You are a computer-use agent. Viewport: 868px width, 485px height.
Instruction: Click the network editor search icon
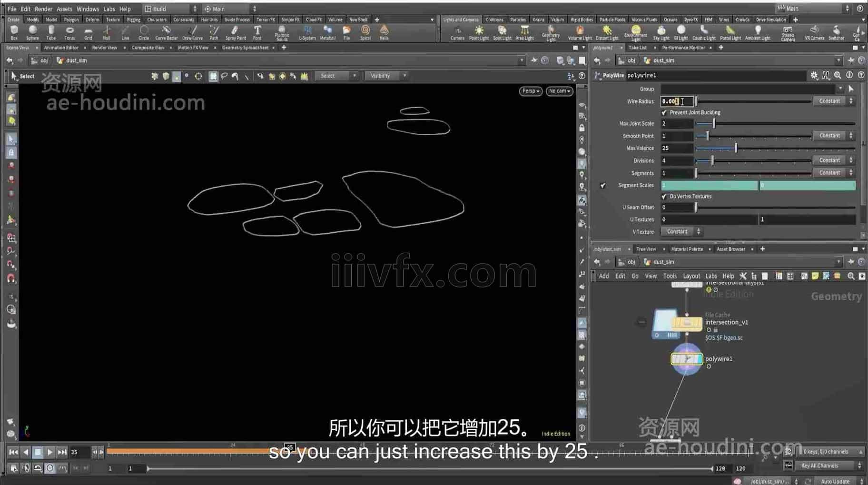(x=851, y=276)
